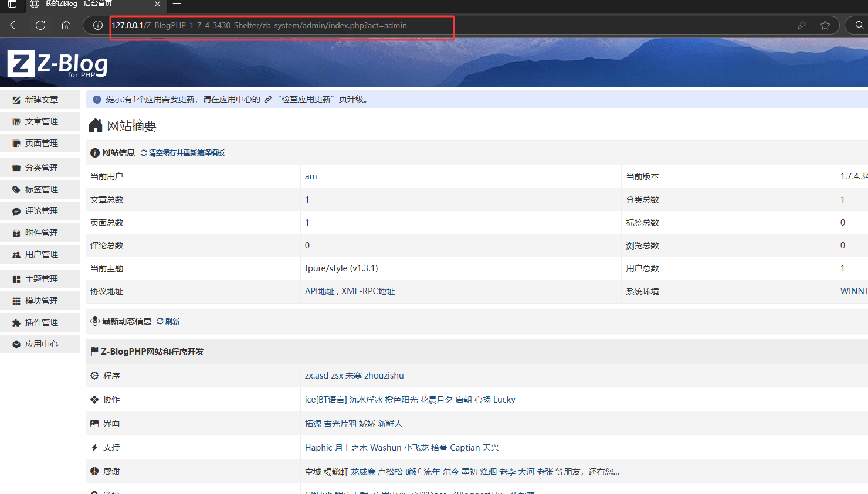The width and height of the screenshot is (868, 494).
Task: Open 应用中心 in the sidebar
Action: pyautogui.click(x=40, y=344)
